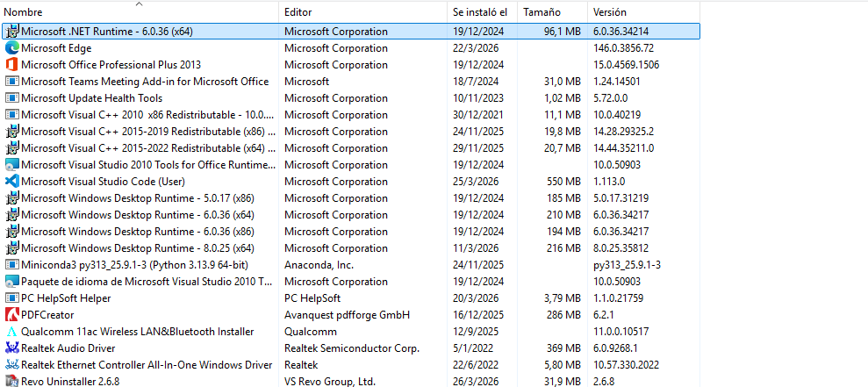Click the Qualcomm 11ac Wireless installer icon
The width and height of the screenshot is (868, 387).
click(x=12, y=332)
